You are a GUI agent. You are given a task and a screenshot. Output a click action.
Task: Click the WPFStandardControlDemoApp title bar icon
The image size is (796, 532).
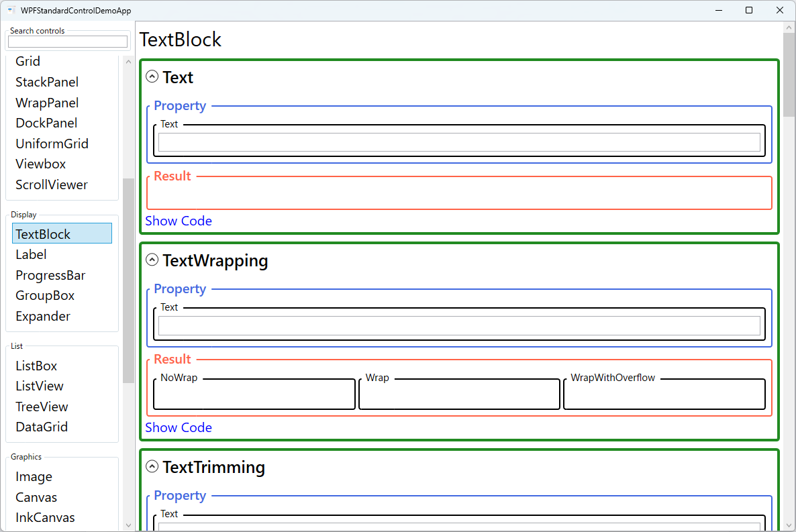pos(11,10)
